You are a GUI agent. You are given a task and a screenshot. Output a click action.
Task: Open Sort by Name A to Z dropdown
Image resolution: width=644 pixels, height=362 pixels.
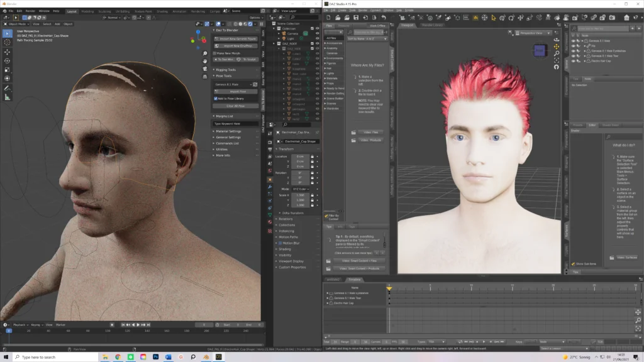[x=367, y=38]
